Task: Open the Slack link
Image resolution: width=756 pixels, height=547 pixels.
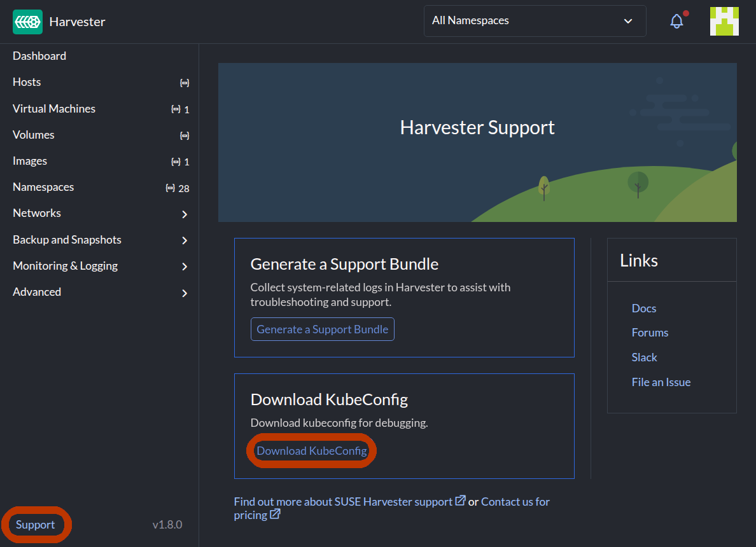Action: coord(644,357)
